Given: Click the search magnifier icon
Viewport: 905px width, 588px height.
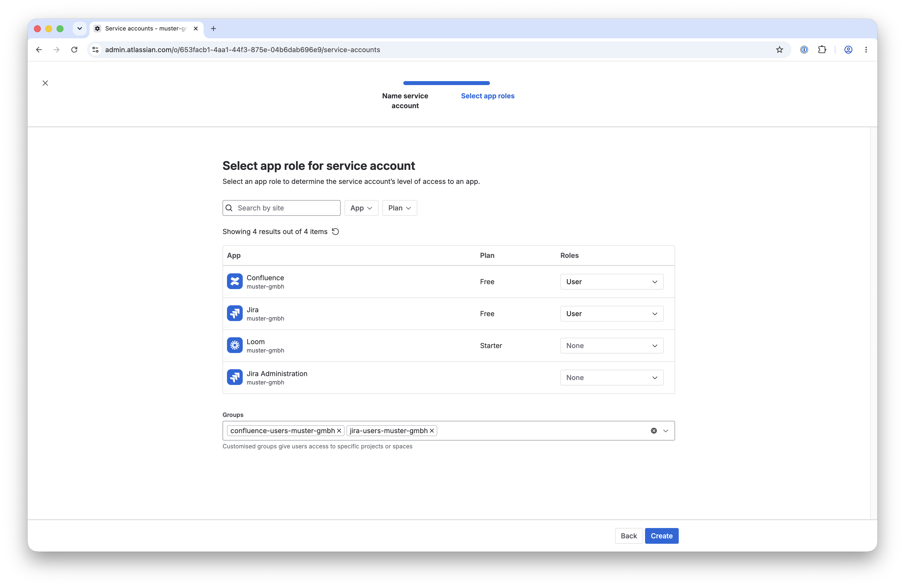Looking at the screenshot, I should coord(229,208).
